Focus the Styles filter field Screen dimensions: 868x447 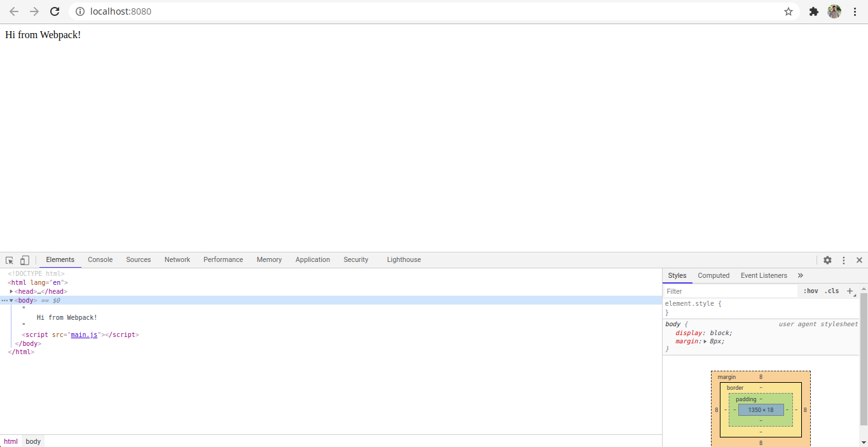pyautogui.click(x=730, y=291)
